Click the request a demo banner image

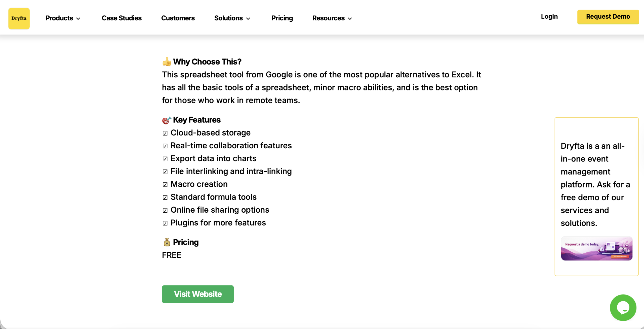596,249
